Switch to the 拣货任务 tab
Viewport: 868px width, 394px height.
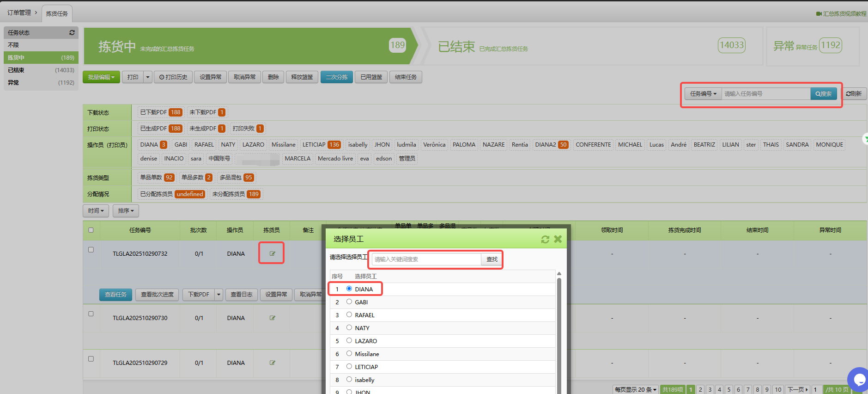[57, 14]
